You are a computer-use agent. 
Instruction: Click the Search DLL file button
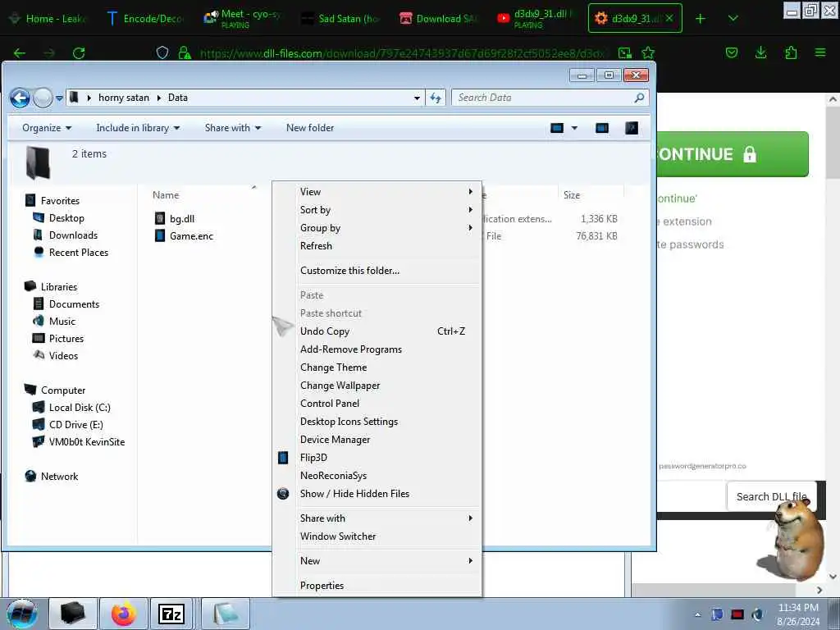pos(771,496)
